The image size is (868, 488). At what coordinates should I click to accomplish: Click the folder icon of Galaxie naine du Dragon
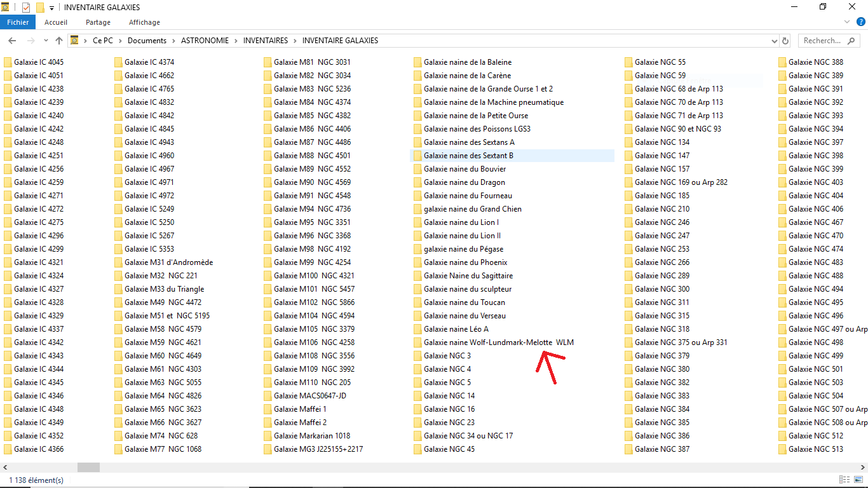point(417,182)
